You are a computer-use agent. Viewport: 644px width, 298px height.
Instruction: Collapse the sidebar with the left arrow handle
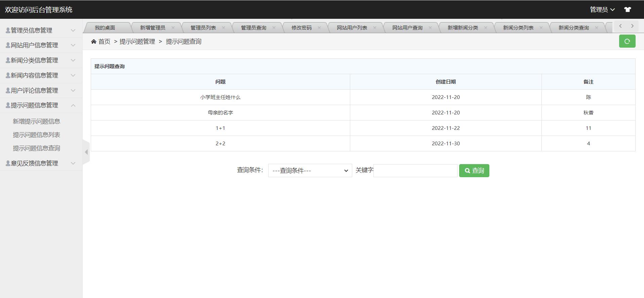tap(86, 152)
